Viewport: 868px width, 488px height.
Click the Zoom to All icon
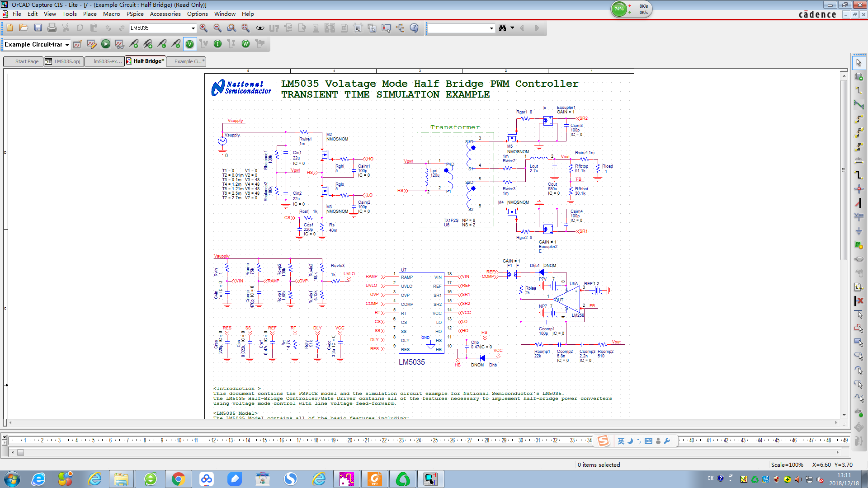pos(245,28)
